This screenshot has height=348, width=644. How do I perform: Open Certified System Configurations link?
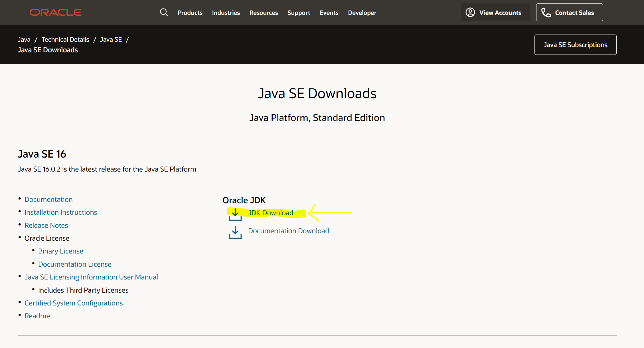74,303
